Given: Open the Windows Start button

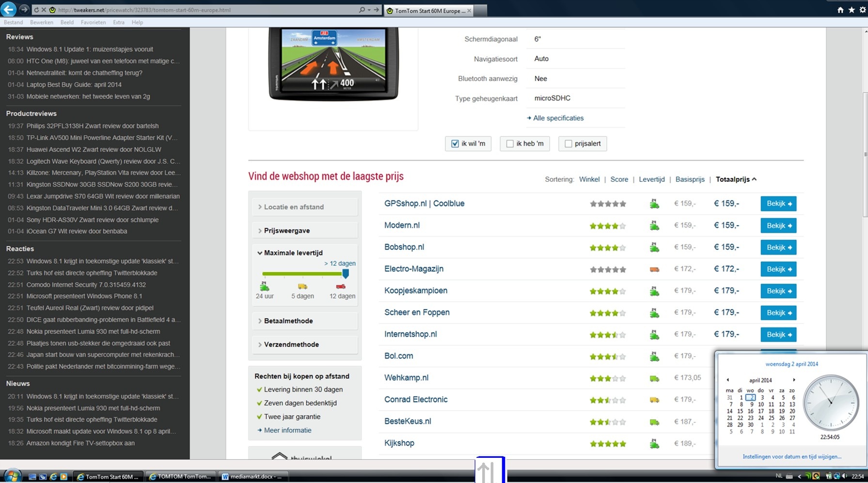Looking at the screenshot, I should click(x=12, y=476).
